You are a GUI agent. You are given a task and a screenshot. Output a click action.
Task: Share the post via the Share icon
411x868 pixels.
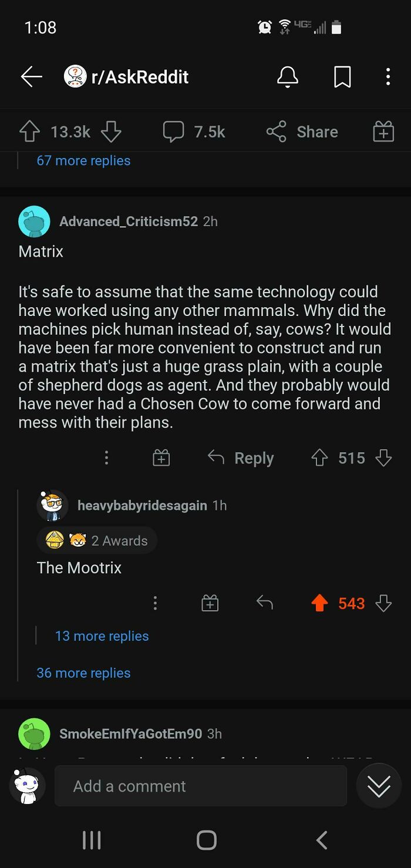coord(301,132)
